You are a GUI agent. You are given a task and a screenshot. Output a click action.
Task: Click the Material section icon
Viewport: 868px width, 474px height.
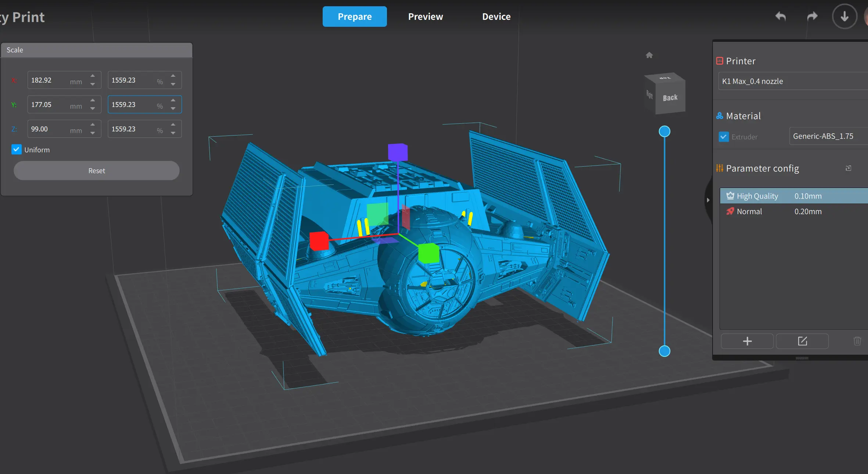click(x=720, y=116)
